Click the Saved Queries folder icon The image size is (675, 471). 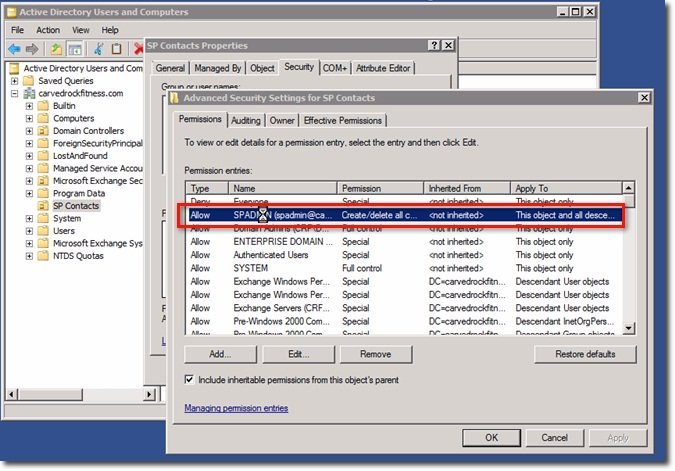tap(28, 81)
